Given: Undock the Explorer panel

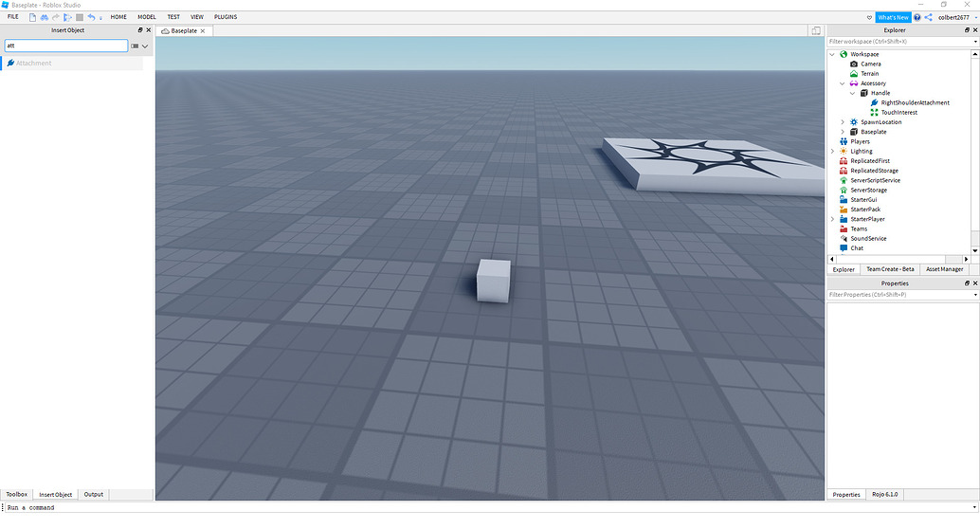Looking at the screenshot, I should [x=967, y=30].
